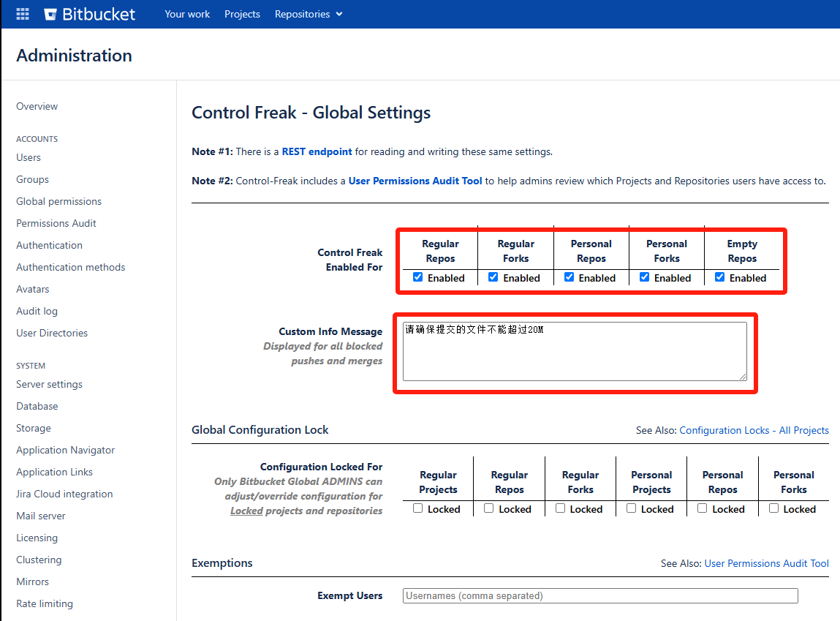Click the Exempt Users input field
Screen dimensions: 840x621
coord(600,596)
